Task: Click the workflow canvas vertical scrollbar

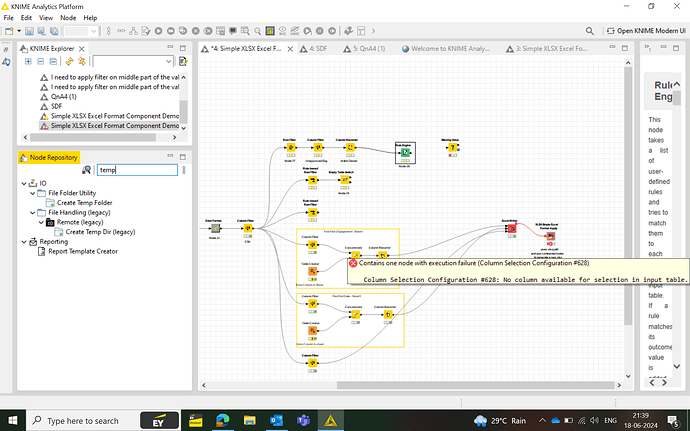Action: 628,196
